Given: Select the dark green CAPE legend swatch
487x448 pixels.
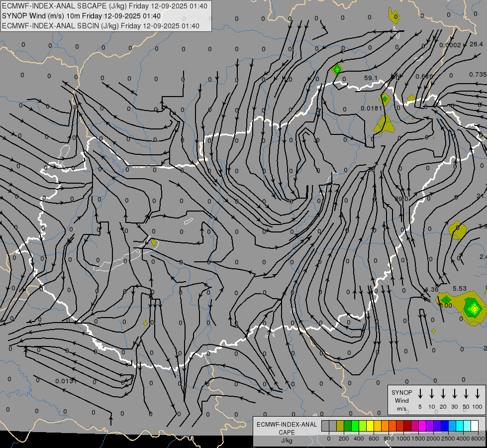Looking at the screenshot, I should (x=348, y=426).
